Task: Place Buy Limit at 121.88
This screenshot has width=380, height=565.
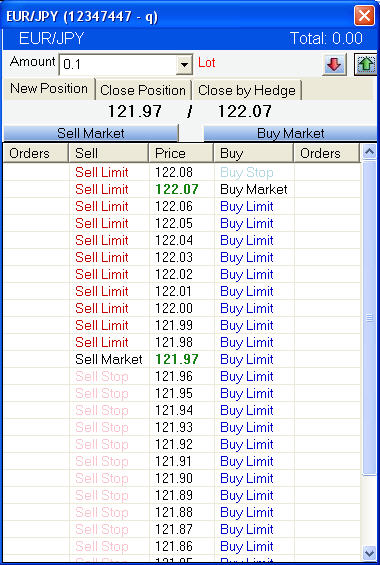Action: coord(247,512)
